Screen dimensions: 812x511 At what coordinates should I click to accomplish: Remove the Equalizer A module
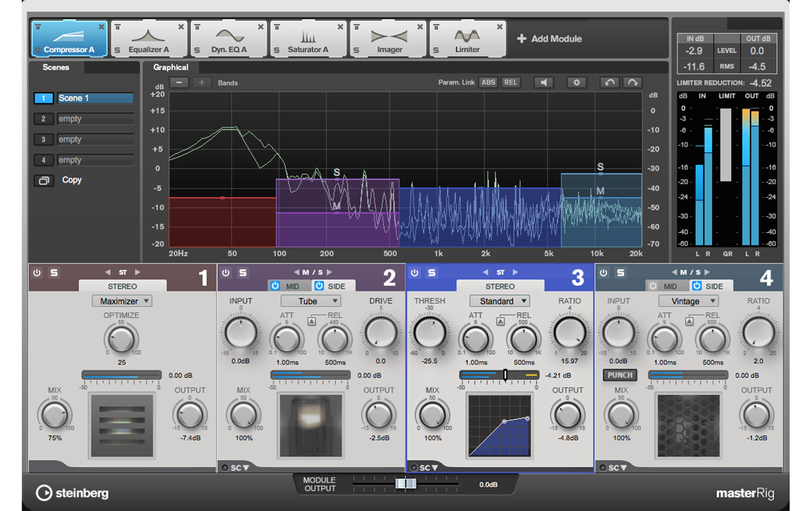tap(181, 27)
